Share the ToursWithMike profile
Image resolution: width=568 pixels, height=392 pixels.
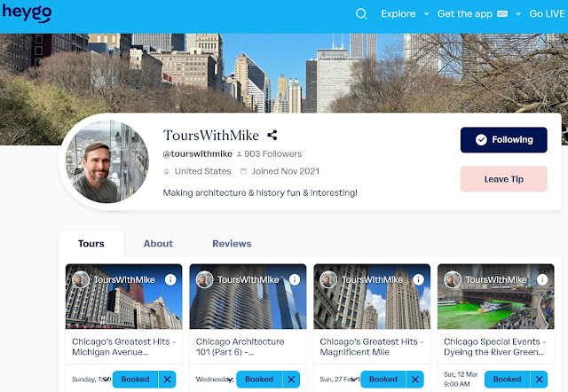coord(272,135)
